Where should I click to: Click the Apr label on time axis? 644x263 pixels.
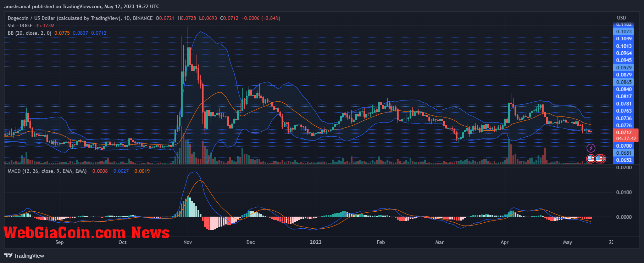click(504, 242)
